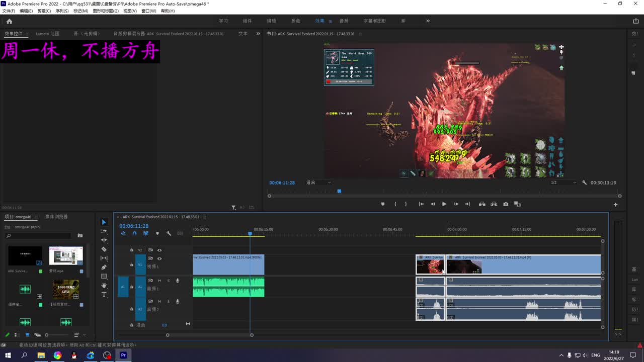Open the project omega46 panel menu
This screenshot has height=362, width=644.
pyautogui.click(x=36, y=217)
